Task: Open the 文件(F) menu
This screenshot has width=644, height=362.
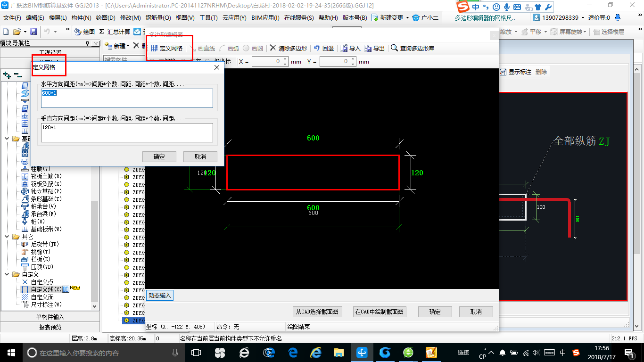Action: click(x=12, y=17)
